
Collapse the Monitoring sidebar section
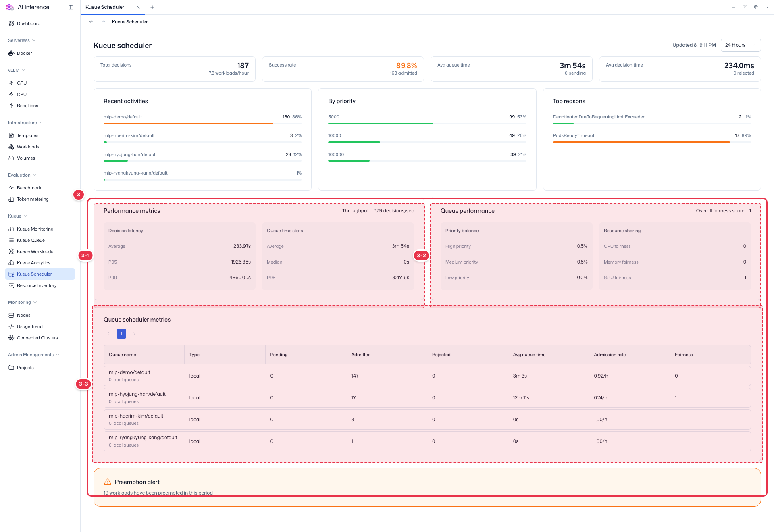[23, 302]
